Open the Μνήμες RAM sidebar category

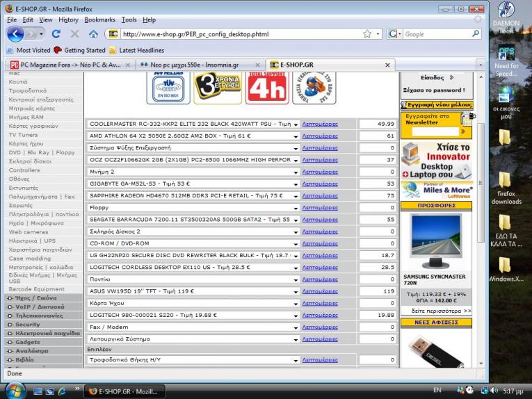[26, 117]
